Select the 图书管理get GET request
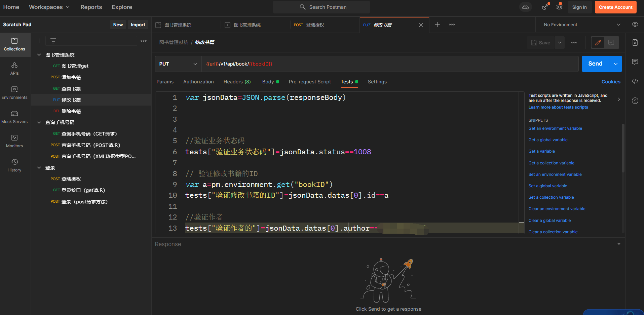 pos(91,66)
